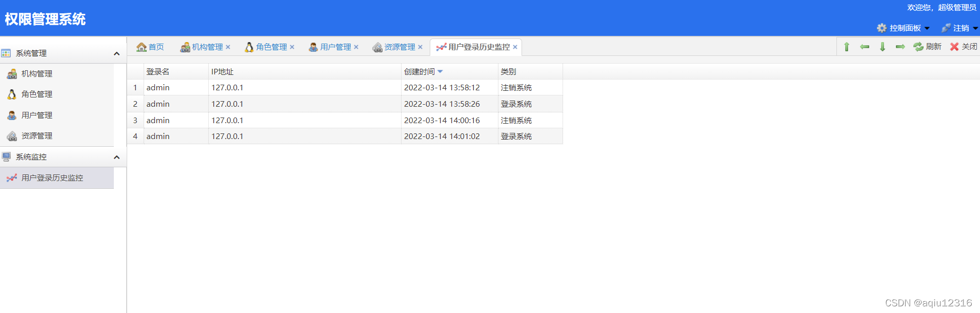Viewport: 980px width, 313px height.
Task: Close the 角色管理 tab
Action: tap(292, 47)
